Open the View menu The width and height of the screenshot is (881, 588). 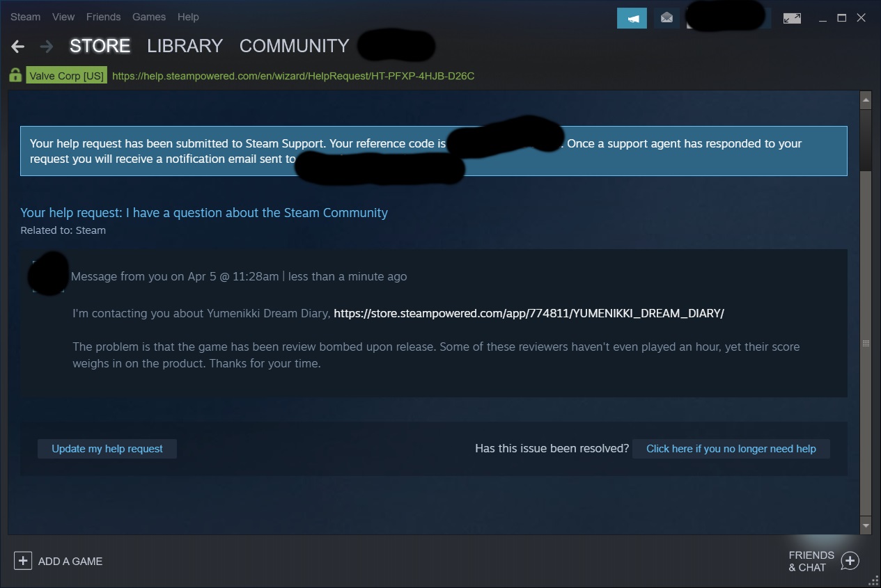pos(63,17)
